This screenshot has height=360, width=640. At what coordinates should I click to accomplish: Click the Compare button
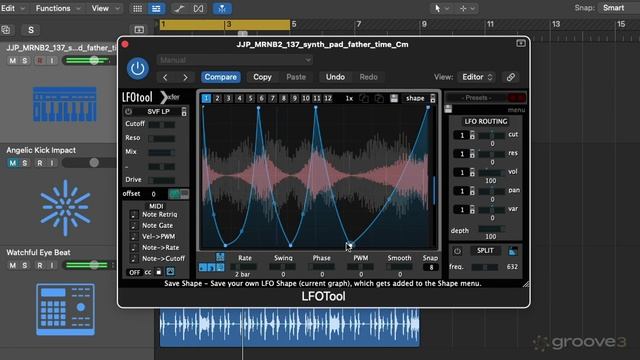[220, 77]
